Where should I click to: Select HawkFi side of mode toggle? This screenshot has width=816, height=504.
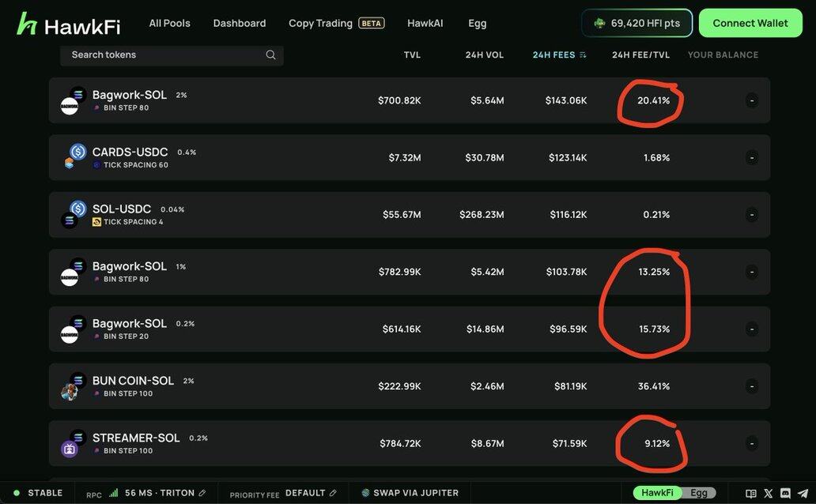(x=657, y=493)
